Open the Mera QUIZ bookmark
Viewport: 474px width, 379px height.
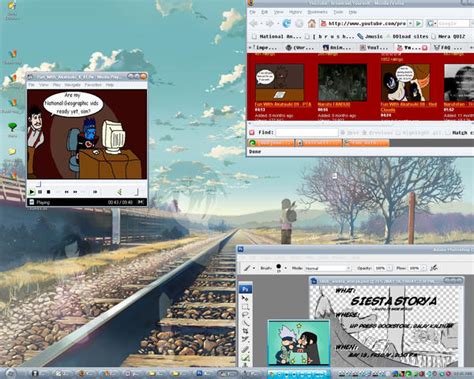tap(448, 36)
